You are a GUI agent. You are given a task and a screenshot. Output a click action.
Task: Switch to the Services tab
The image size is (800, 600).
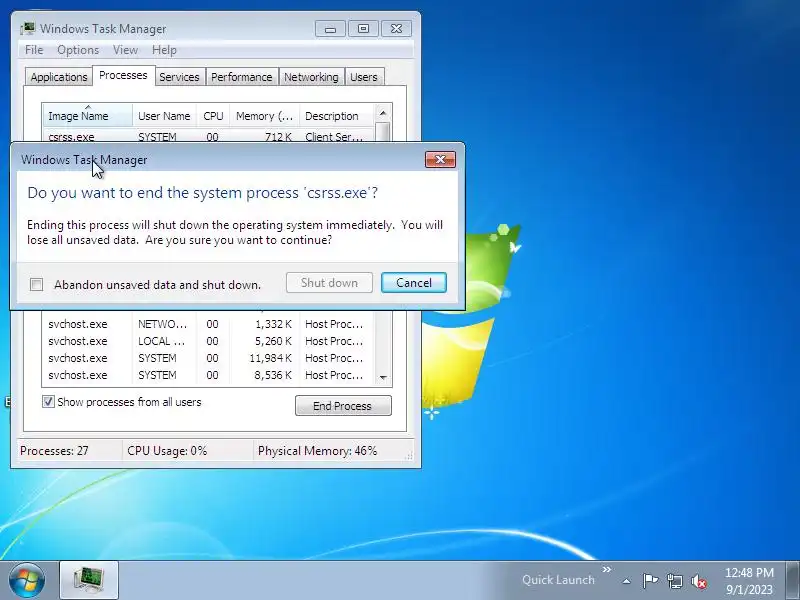point(179,77)
